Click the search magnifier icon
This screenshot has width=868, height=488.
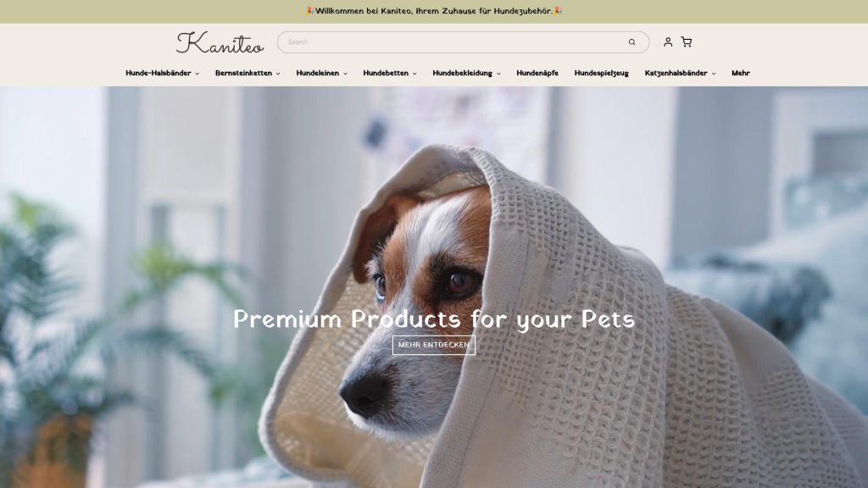pos(632,42)
